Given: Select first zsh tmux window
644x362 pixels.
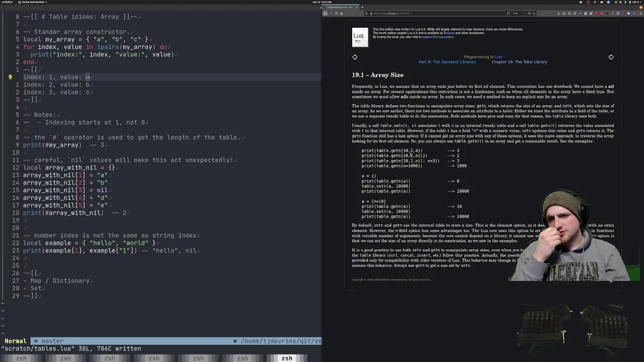Looking at the screenshot, I should 21,358.
